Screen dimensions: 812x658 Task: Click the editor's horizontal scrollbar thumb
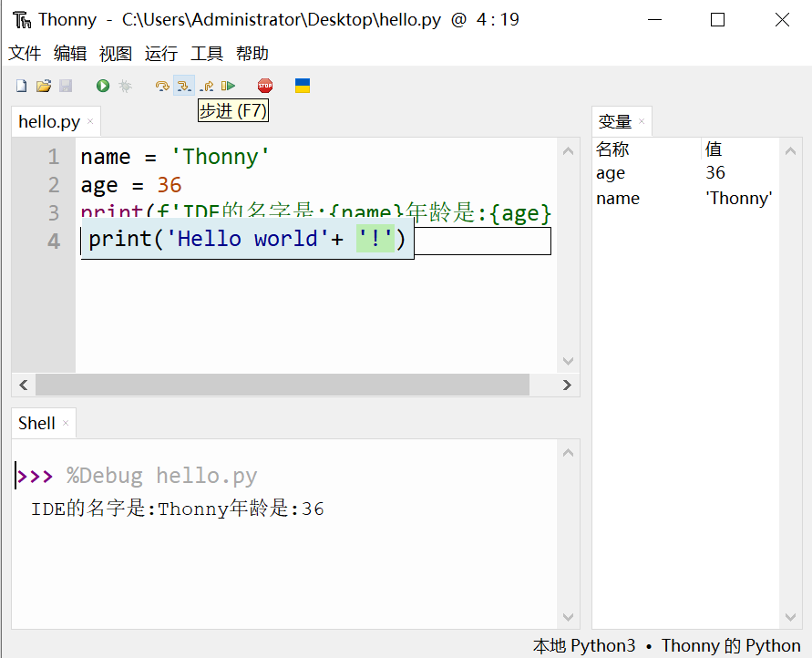click(283, 385)
